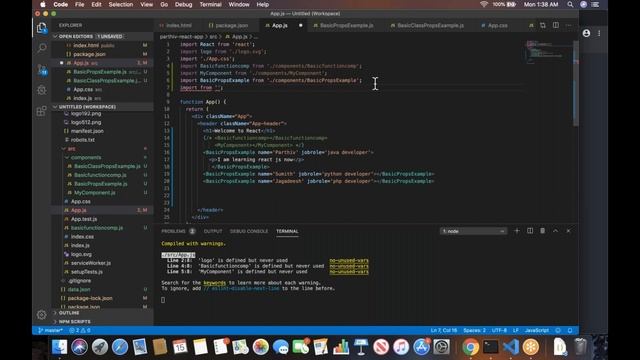Click the editor minimap preview
Screen dimensions: 640x360
[x=549, y=51]
